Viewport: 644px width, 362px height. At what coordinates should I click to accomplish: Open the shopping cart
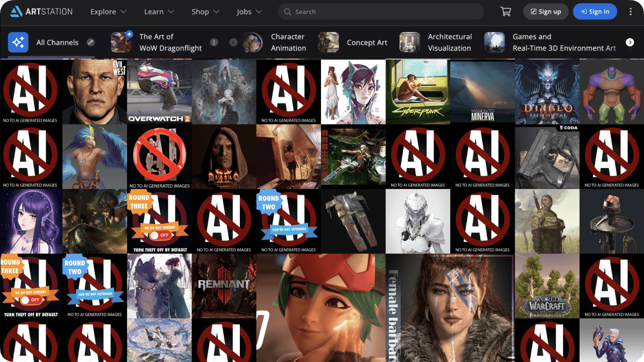point(505,11)
